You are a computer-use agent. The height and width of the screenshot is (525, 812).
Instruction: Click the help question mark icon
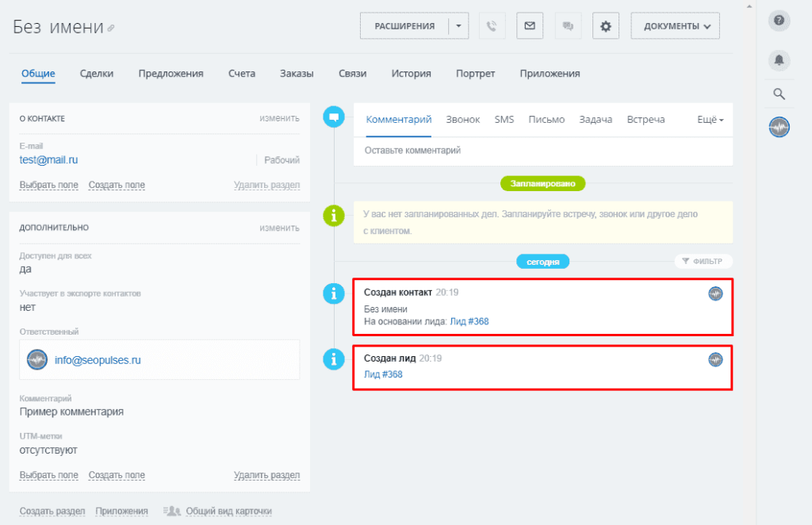(x=779, y=21)
